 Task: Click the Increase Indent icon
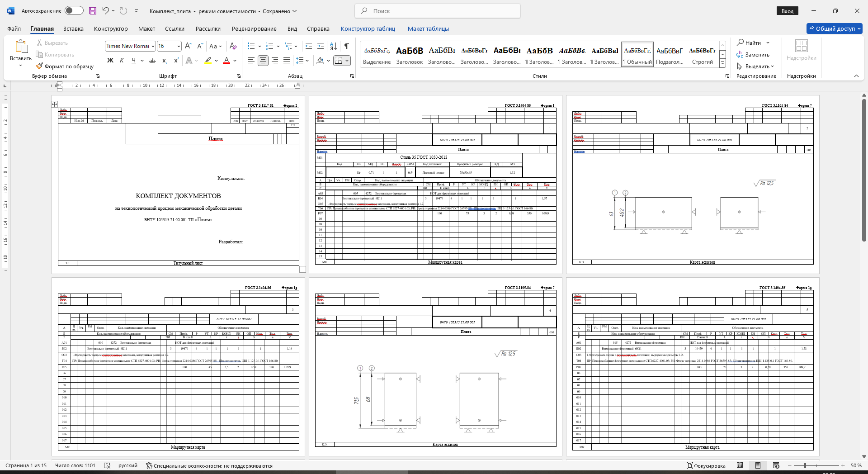tap(321, 46)
